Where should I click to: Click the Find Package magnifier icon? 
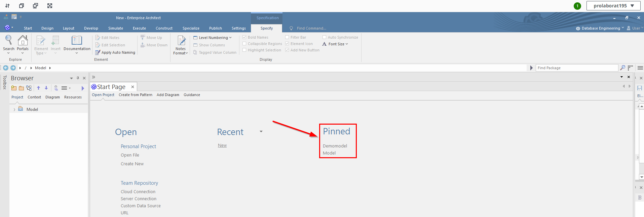point(623,68)
